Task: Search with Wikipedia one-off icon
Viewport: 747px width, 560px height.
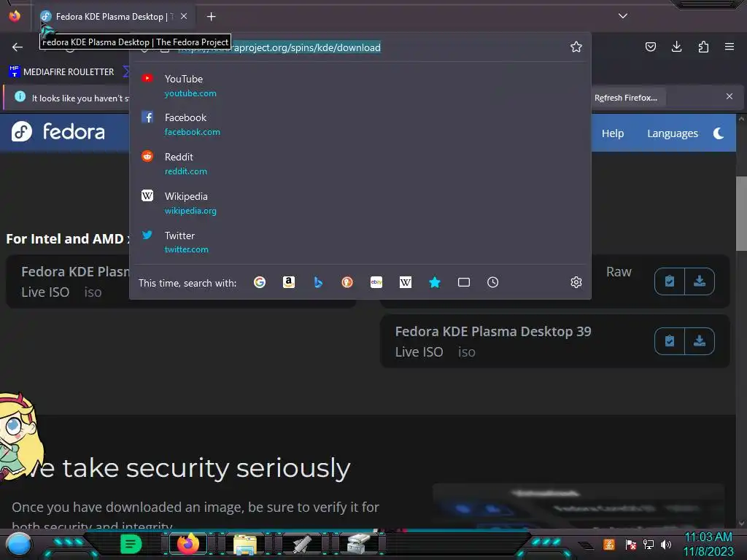Action: pyautogui.click(x=406, y=282)
